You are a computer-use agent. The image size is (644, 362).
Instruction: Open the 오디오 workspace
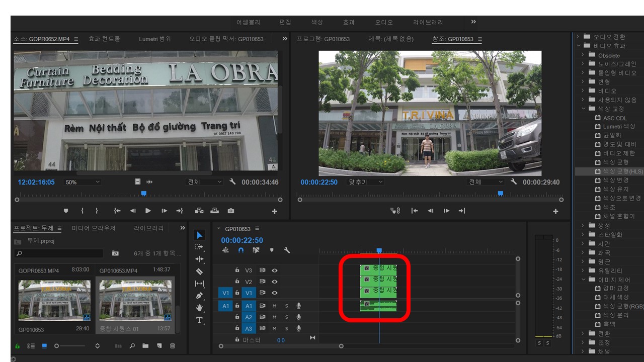click(x=384, y=22)
